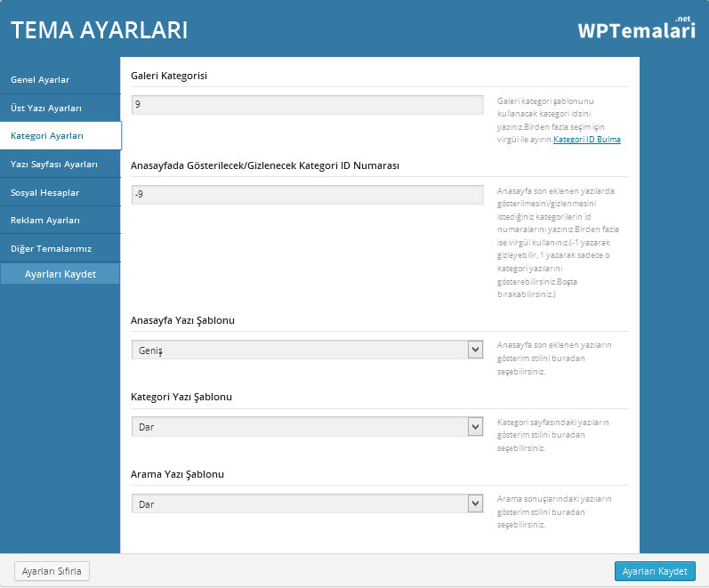Open the Kategori ID Bulma link
Screen dimensions: 709x588
pyautogui.click(x=587, y=140)
